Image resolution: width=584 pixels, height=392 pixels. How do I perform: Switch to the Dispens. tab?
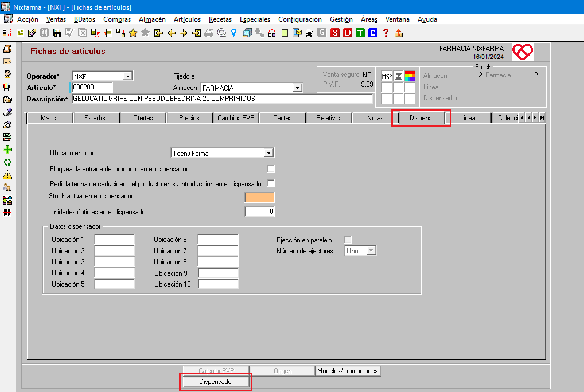[421, 118]
